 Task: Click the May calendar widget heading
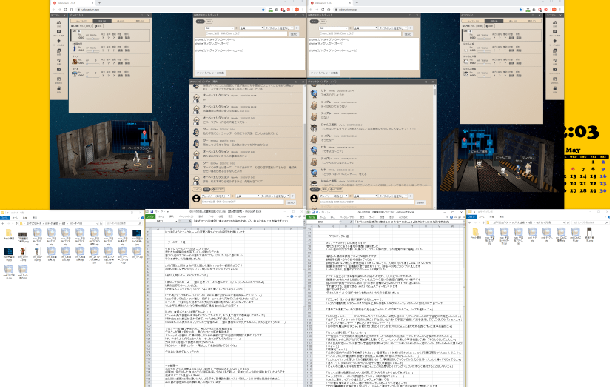pos(573,150)
